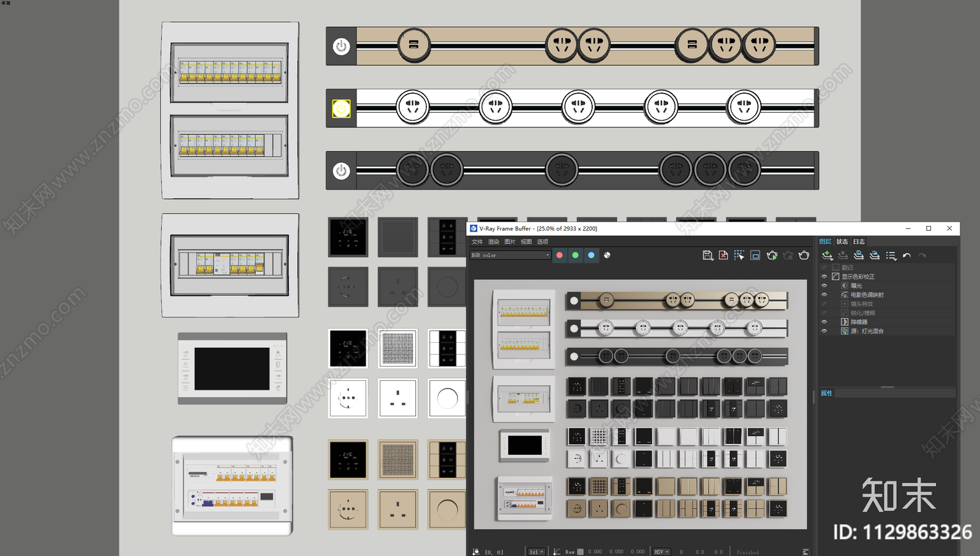Start interactive rendering with teapot play icon
The image size is (980, 556).
[772, 255]
